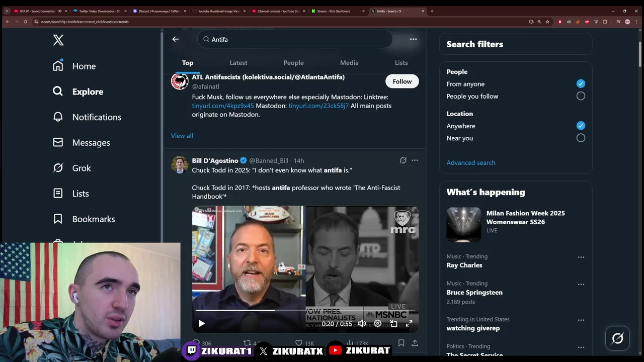The image size is (644, 362).
Task: Switch to the Top tab
Action: coord(188,63)
